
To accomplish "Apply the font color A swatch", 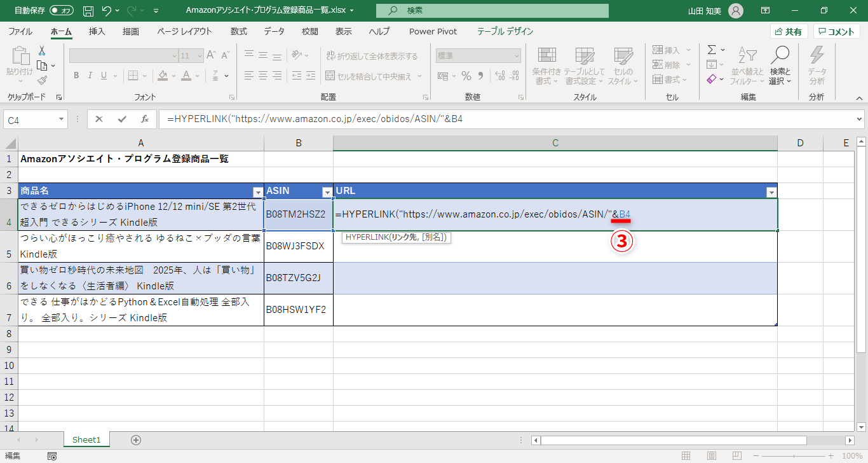I will click(186, 76).
